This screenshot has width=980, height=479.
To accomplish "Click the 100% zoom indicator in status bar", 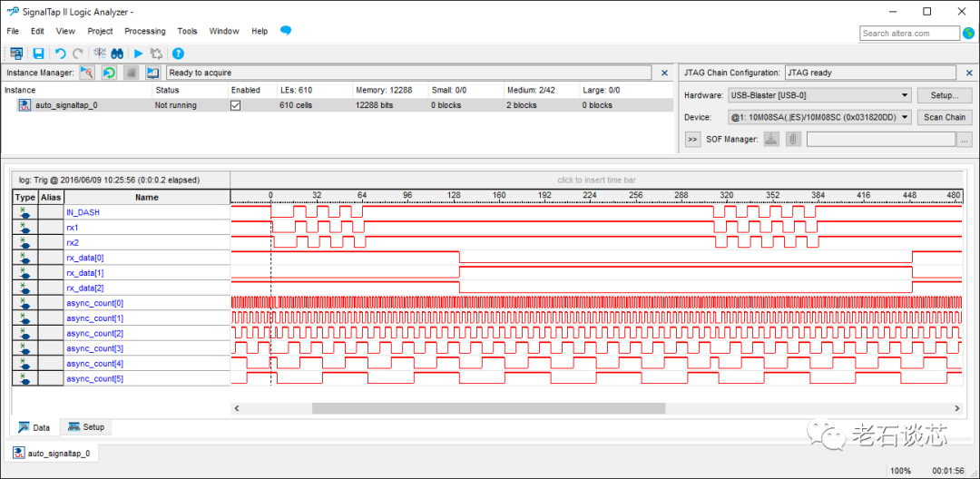I will [x=900, y=470].
